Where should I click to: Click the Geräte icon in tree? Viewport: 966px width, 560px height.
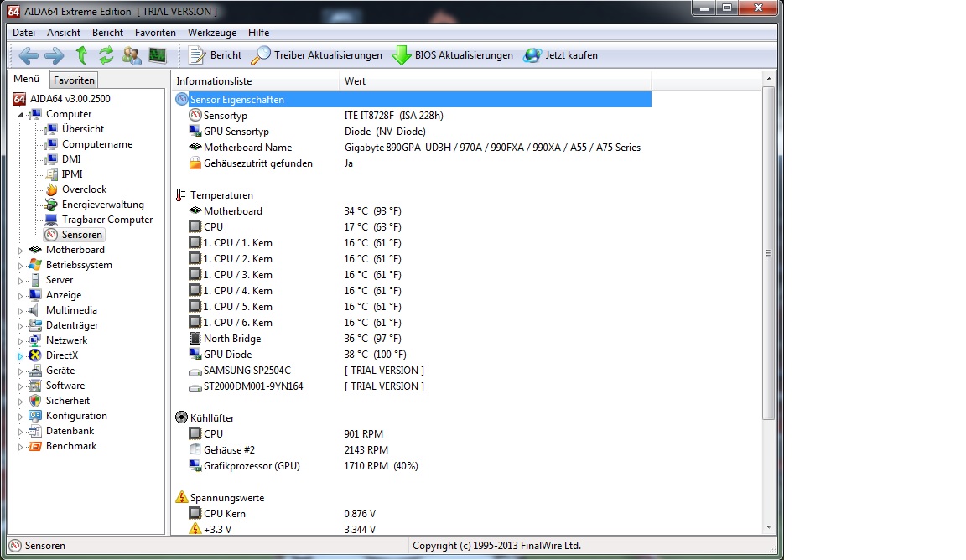click(x=35, y=371)
